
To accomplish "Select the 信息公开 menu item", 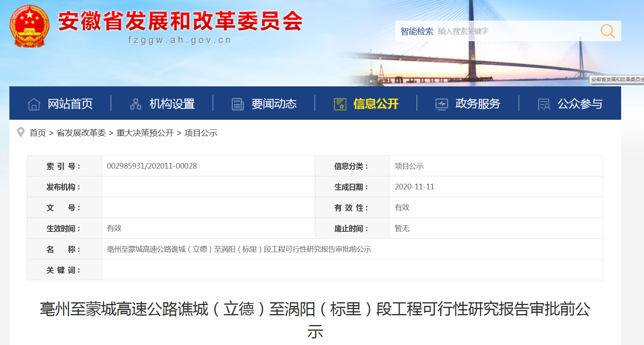I will (x=376, y=104).
